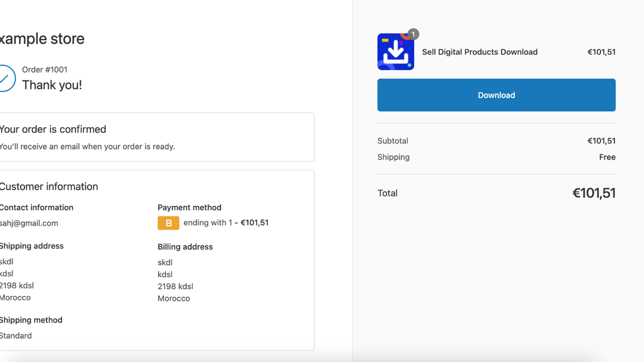
Task: Select 'skdl' in the Billing address
Action: 165,262
